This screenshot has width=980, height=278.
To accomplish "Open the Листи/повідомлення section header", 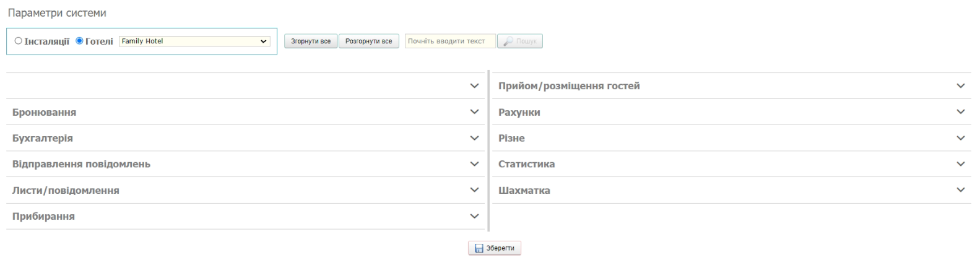I will (66, 191).
